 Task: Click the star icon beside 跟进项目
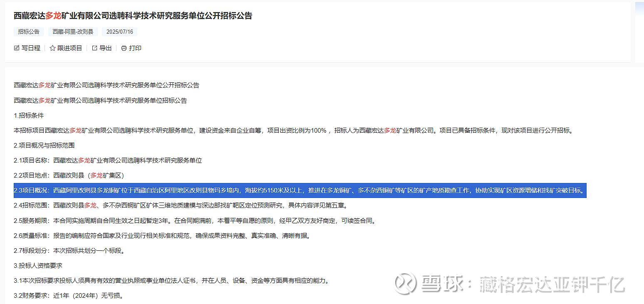point(52,48)
